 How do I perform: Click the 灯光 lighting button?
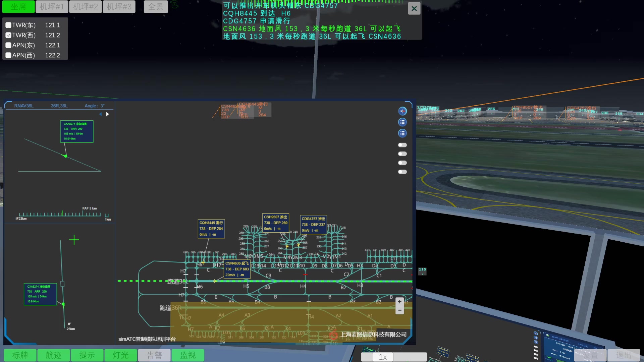click(x=120, y=355)
